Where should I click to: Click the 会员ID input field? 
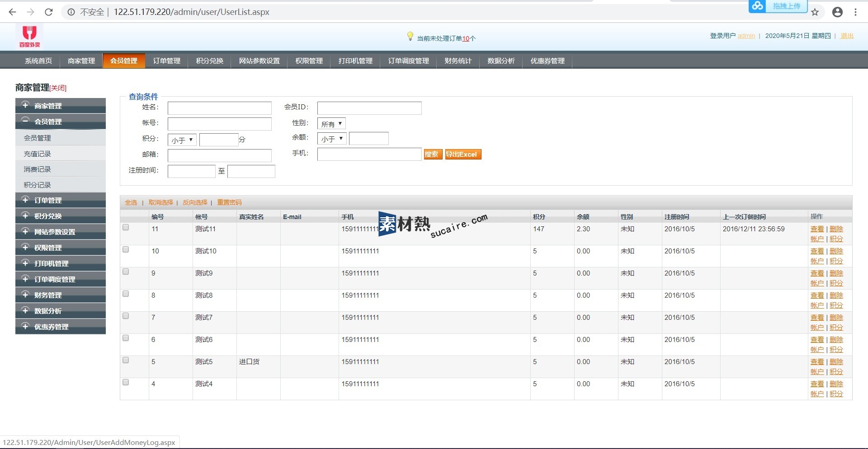click(369, 108)
